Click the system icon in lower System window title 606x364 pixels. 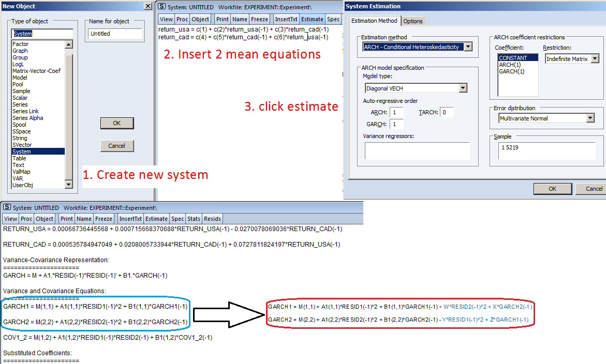7,207
